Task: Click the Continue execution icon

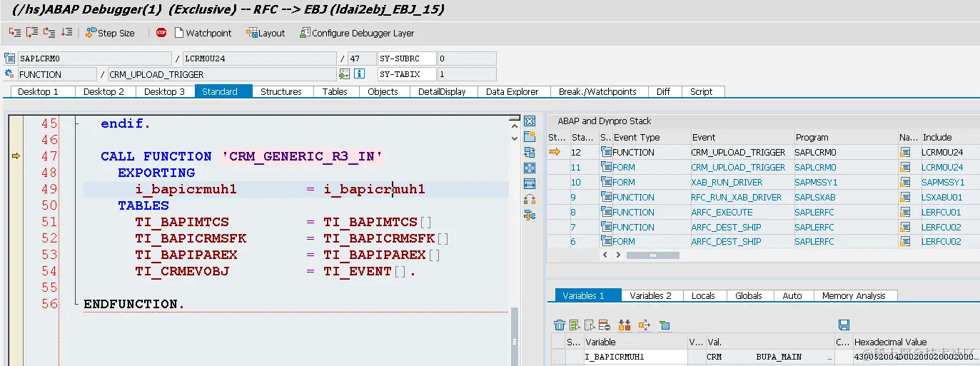Action: [x=66, y=32]
